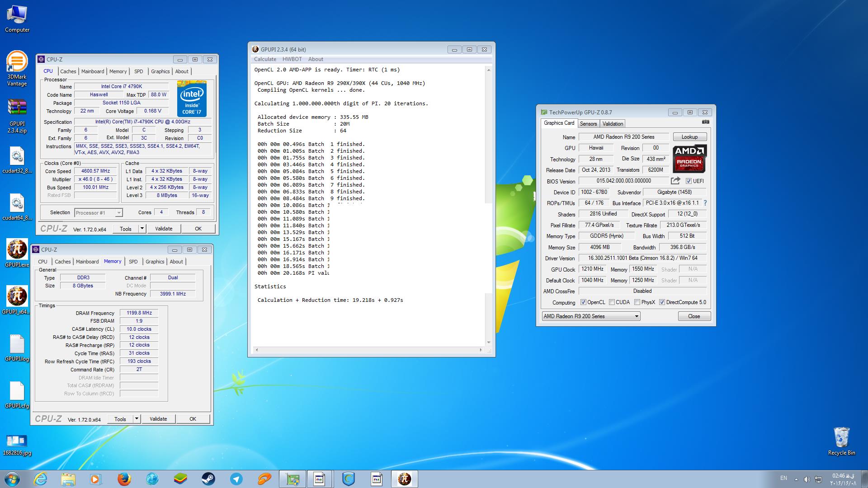Expand the Tools dropdown arrow in bottom CPU-Z window
This screenshot has width=868, height=488.
coord(137,419)
